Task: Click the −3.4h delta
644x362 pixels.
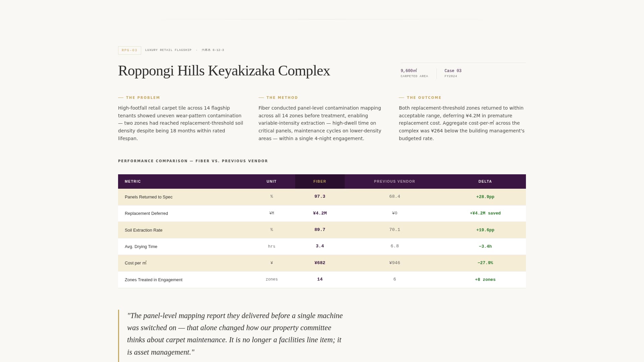Action: (485, 247)
